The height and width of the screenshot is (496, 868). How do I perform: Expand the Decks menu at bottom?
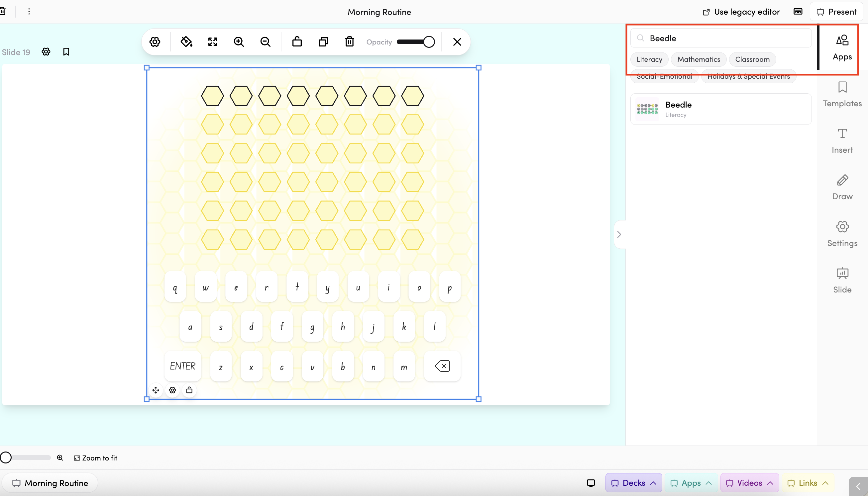click(633, 483)
